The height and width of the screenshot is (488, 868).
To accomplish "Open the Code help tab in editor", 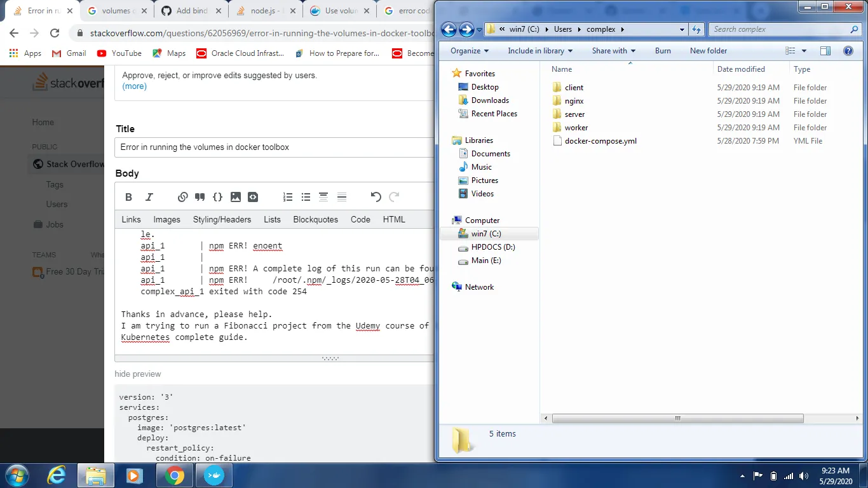I will coord(360,219).
